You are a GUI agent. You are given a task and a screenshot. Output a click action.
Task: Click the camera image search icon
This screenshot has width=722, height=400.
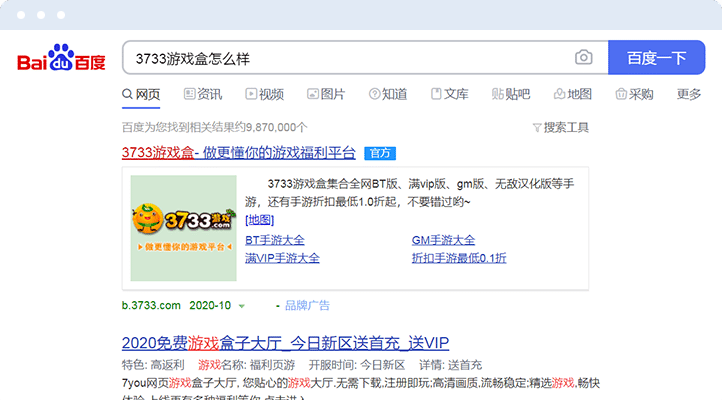[583, 58]
